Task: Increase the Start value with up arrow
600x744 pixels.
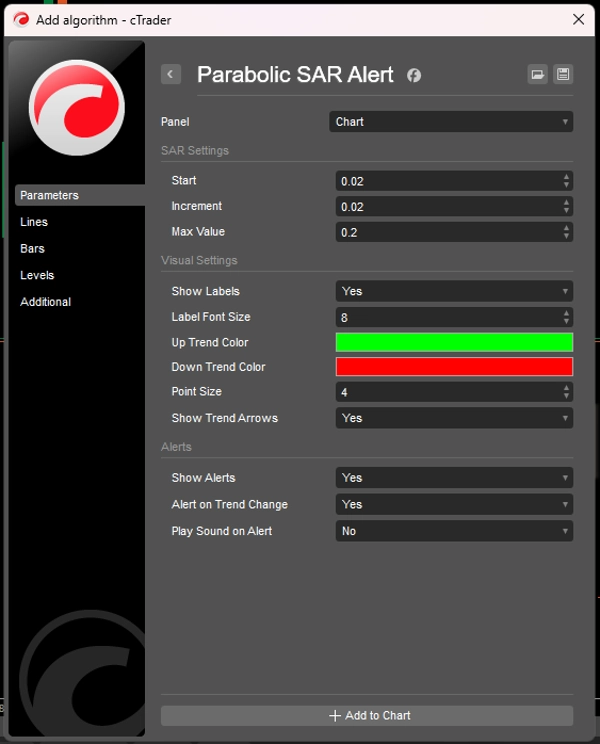Action: [x=566, y=177]
